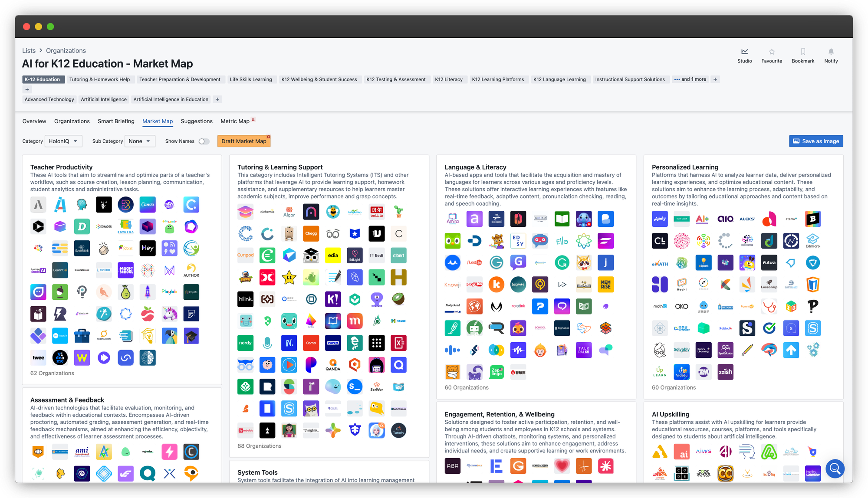Click the Save as Image button
Screen dimensions: 868x498
tap(815, 141)
